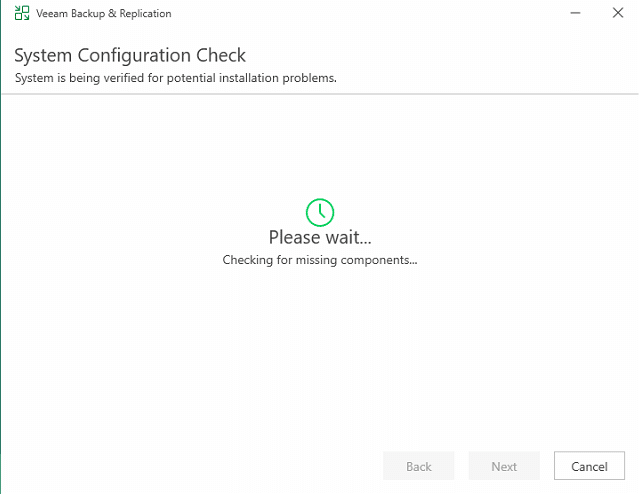Click the horizontal divider line below the header
This screenshot has height=495, width=639.
point(320,94)
